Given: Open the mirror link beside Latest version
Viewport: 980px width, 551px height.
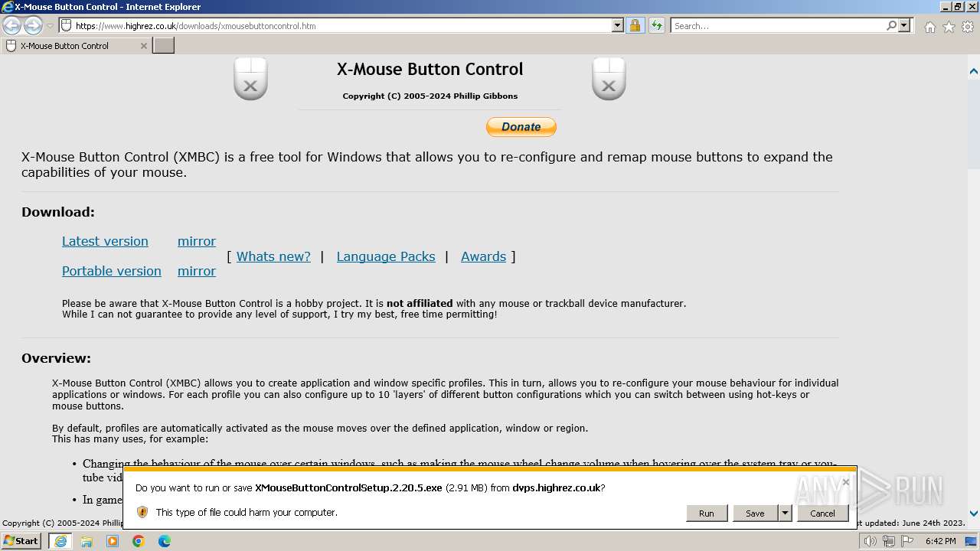Looking at the screenshot, I should 197,241.
